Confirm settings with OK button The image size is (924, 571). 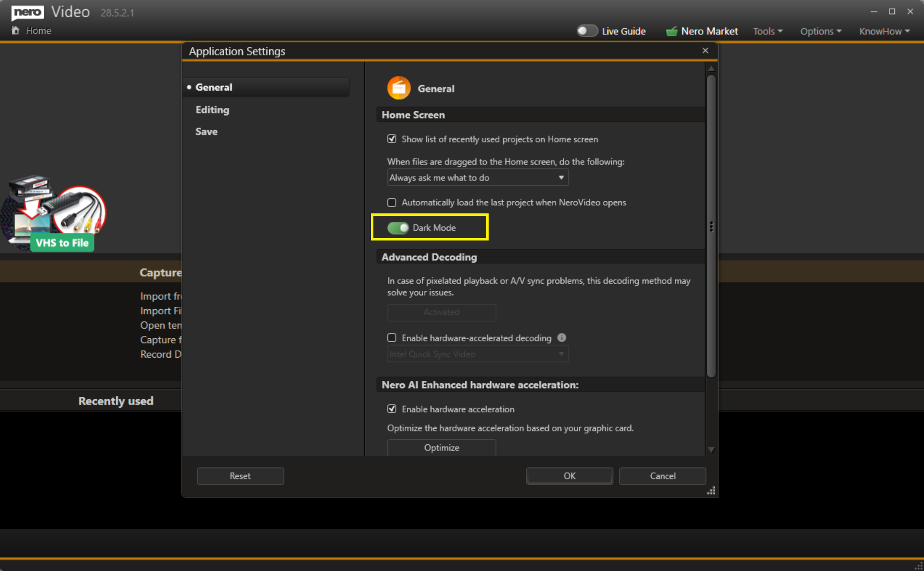(x=570, y=476)
